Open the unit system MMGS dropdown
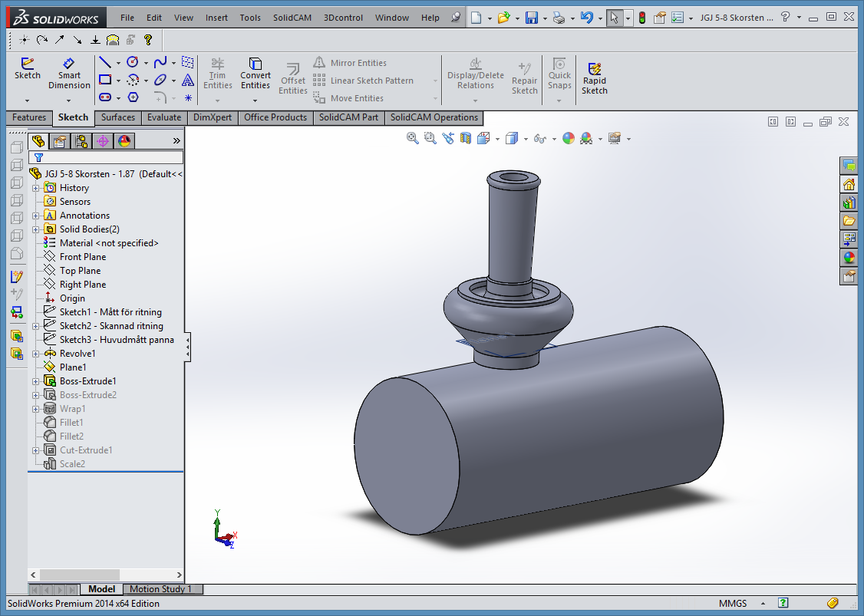 763,603
